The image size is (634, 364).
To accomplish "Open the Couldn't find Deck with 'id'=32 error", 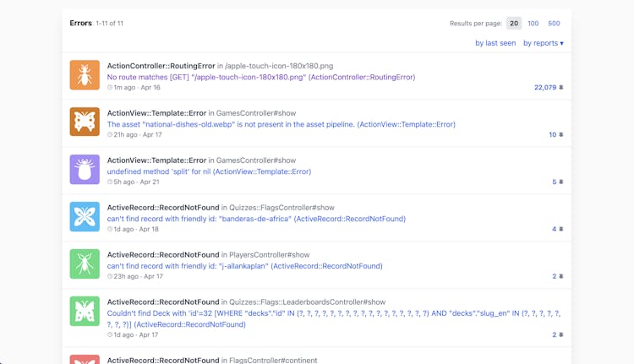I will click(334, 318).
